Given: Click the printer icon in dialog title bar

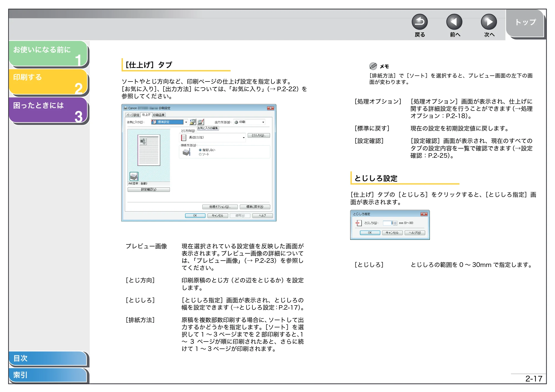Looking at the screenshot, I should (x=125, y=108).
